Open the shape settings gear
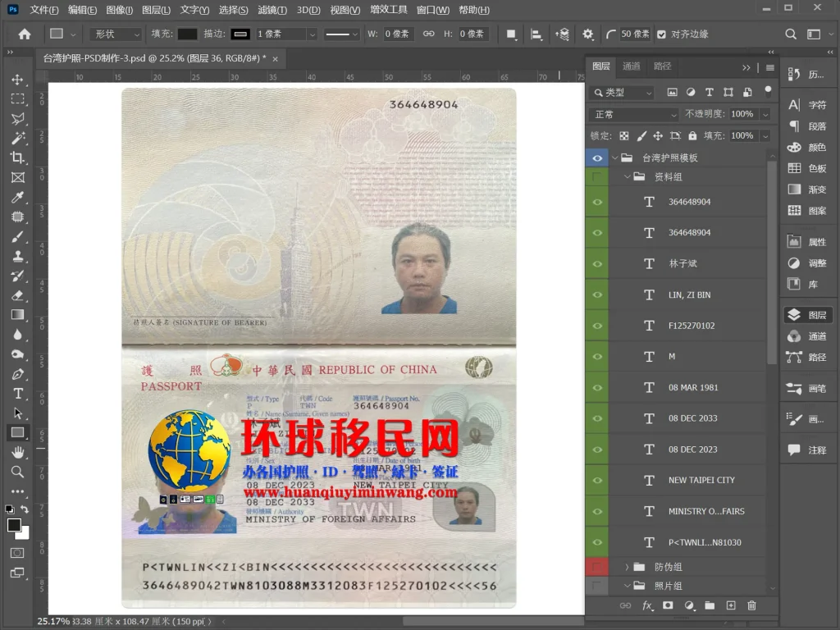This screenshot has height=630, width=840. coord(587,34)
